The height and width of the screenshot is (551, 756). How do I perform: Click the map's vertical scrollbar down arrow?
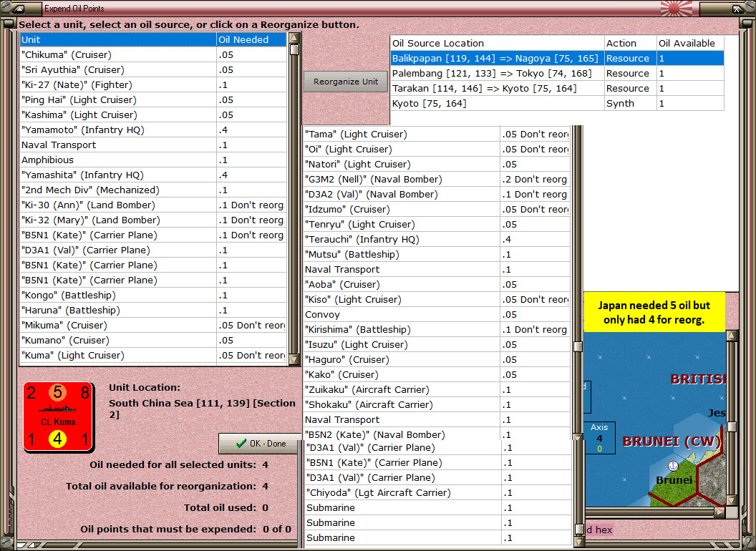pyautogui.click(x=732, y=500)
